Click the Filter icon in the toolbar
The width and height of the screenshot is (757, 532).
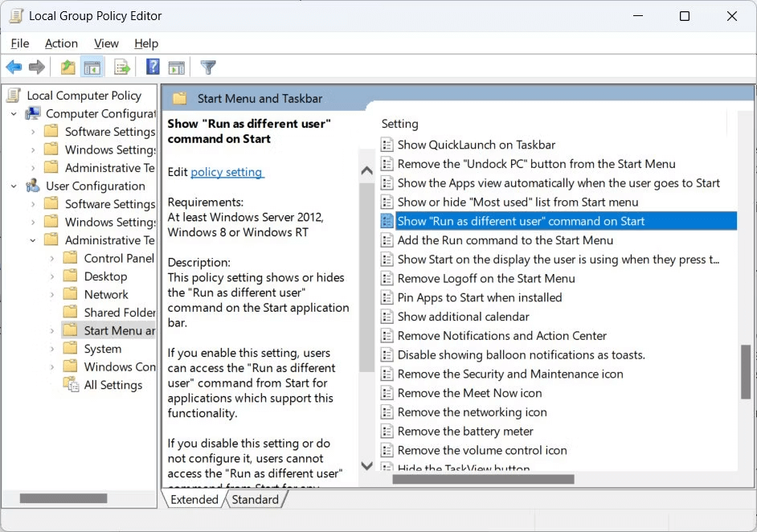click(x=207, y=67)
